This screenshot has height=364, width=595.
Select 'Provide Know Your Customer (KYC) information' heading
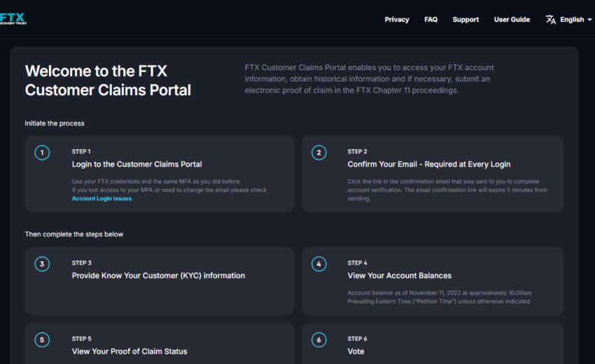[158, 276]
